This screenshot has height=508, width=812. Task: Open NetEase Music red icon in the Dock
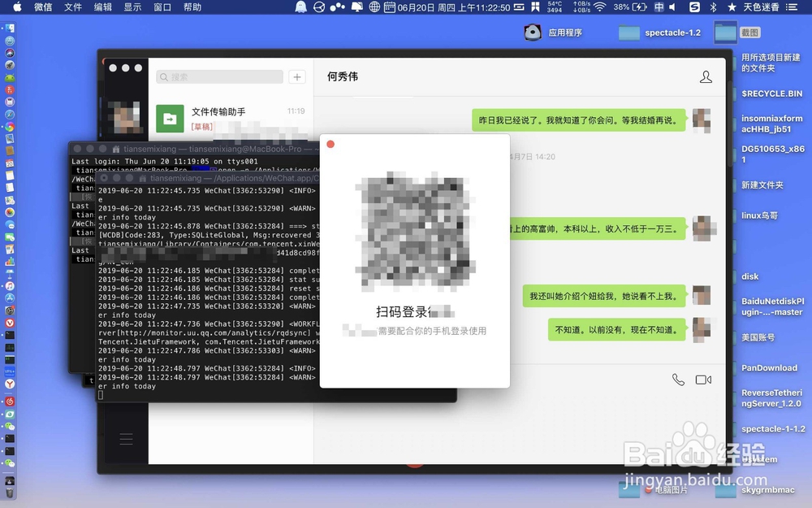[10, 402]
